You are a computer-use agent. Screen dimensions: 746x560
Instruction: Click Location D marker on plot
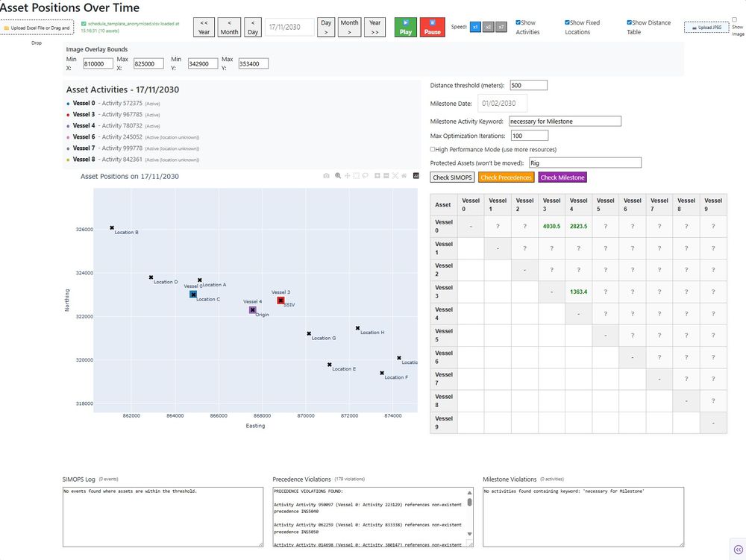(151, 277)
